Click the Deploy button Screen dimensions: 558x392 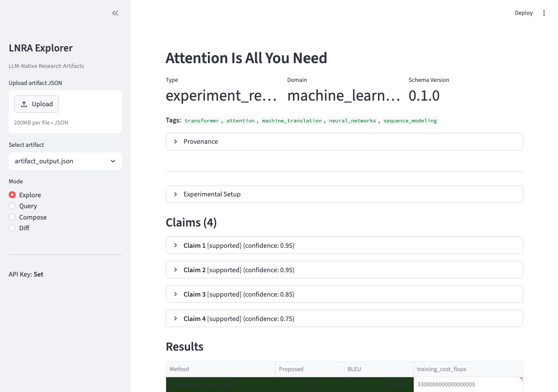[x=524, y=13]
